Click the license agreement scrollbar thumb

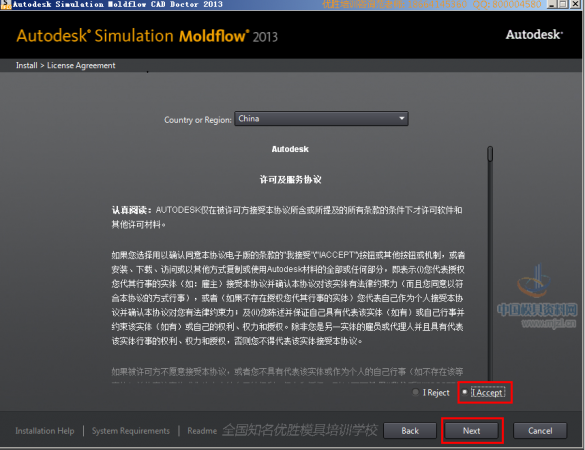[490, 154]
